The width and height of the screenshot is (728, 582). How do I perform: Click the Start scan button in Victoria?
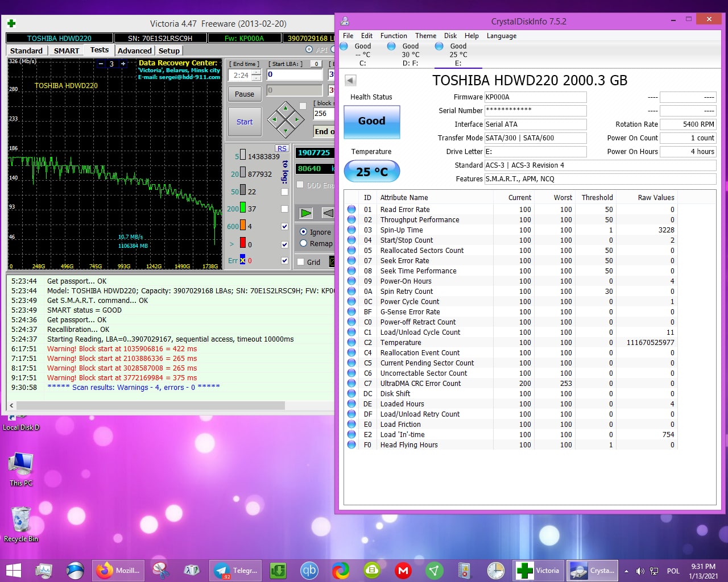tap(245, 122)
